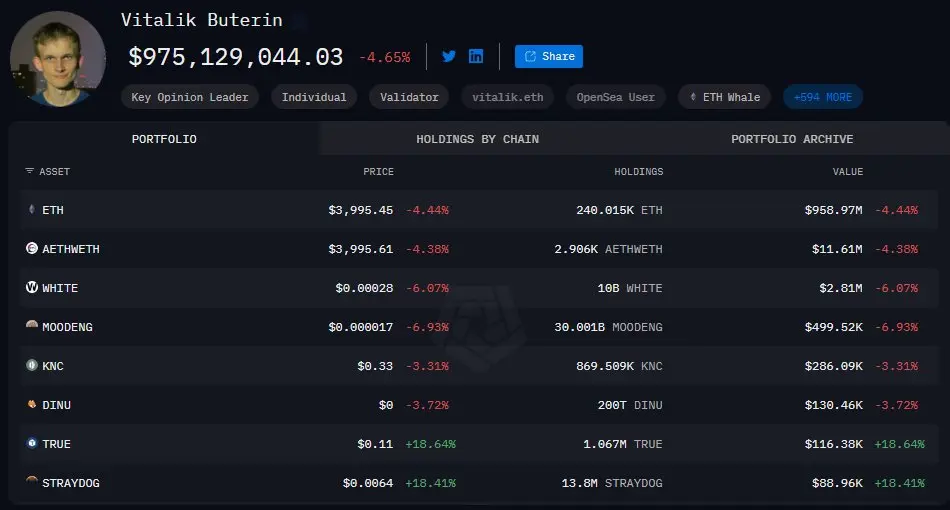
Task: Click the MOODENG token icon
Action: click(32, 325)
